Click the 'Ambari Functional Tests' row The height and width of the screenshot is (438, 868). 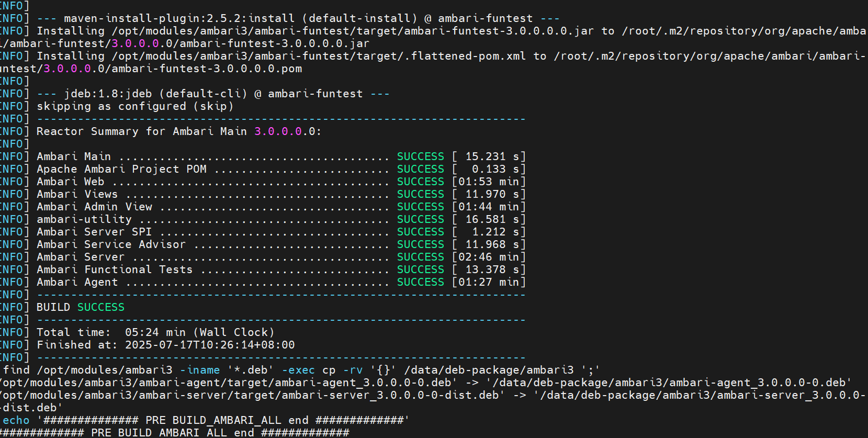point(263,269)
